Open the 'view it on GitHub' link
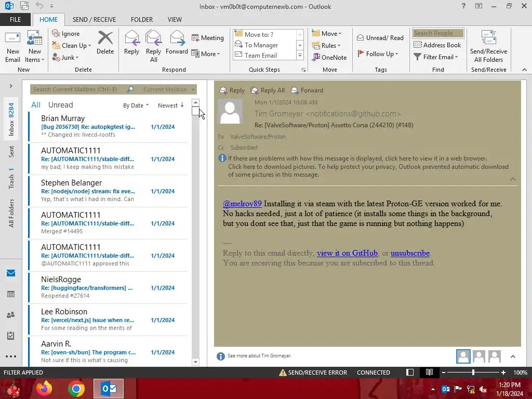The image size is (532, 399). click(347, 253)
